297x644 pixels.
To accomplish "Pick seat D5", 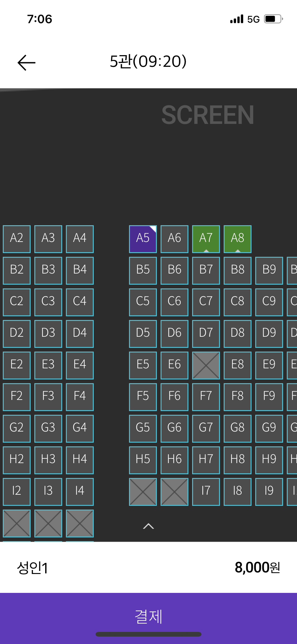I will [143, 334].
